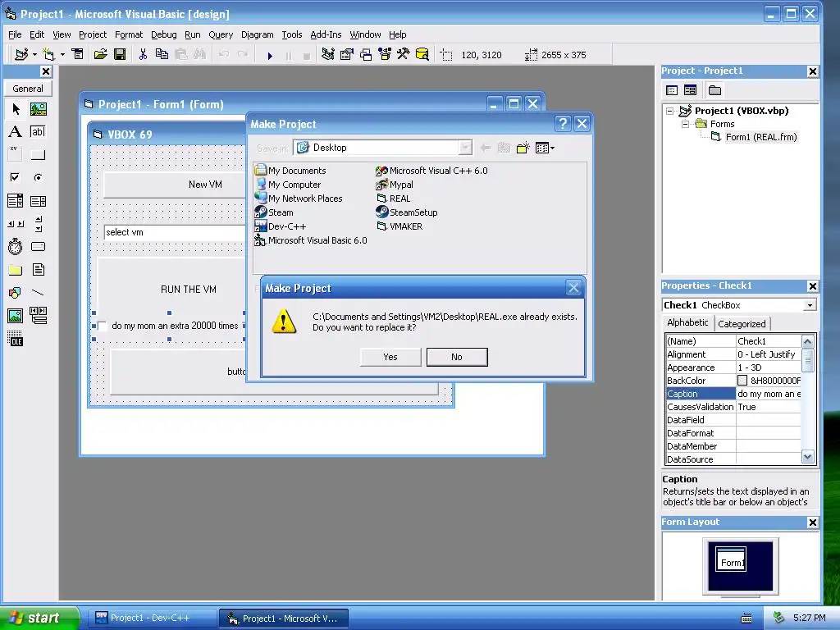Select the Frame tool in toolbox
The image size is (840, 630).
16,155
